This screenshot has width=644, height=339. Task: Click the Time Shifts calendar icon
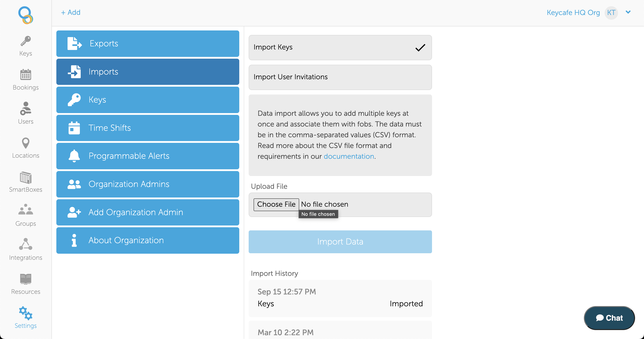click(74, 128)
